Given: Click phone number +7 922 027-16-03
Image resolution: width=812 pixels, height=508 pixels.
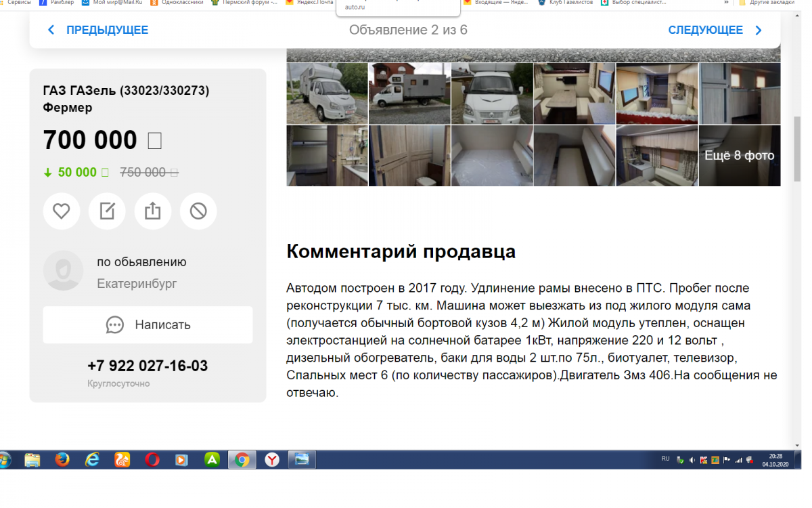Looking at the screenshot, I should 148,366.
